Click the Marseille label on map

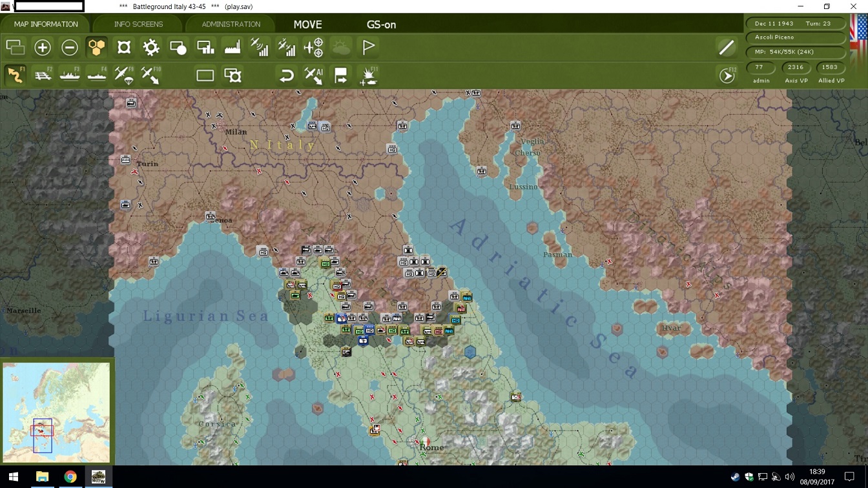(23, 310)
